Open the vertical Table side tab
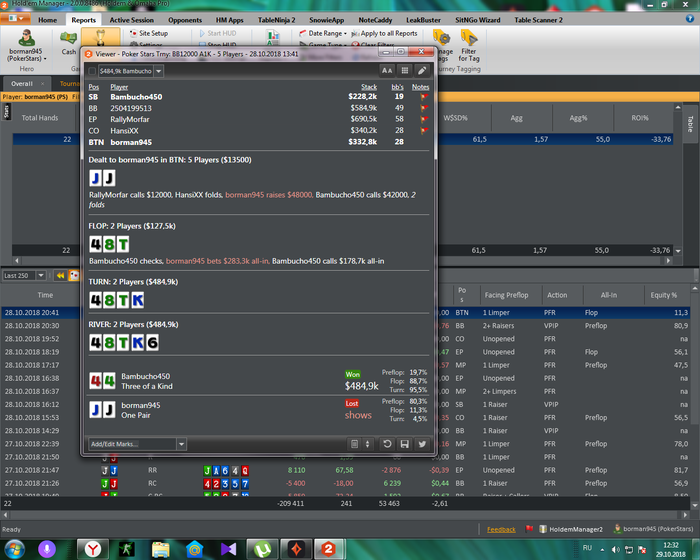Viewport: 700px width, 560px height. click(690, 124)
